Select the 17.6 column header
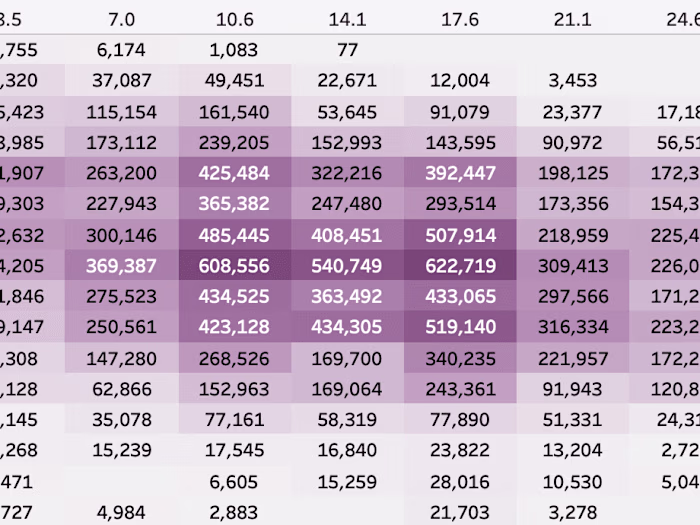700x525 pixels. (x=460, y=19)
